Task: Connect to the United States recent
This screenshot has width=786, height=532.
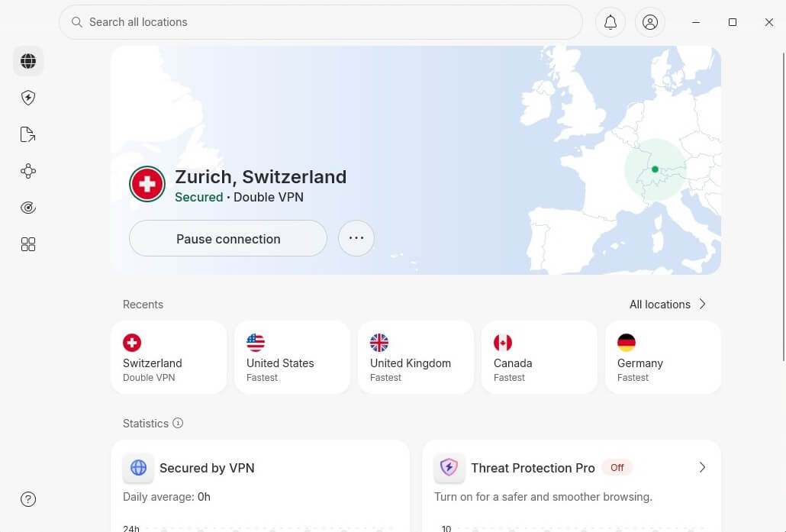Action: 292,357
